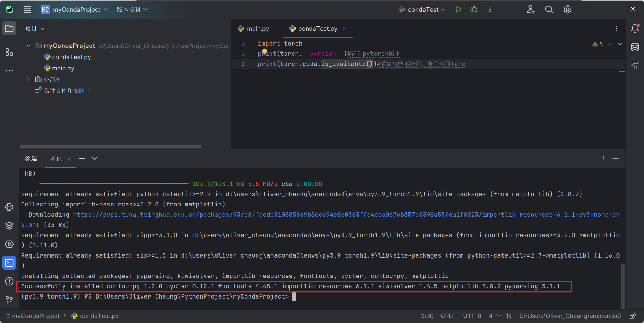Click condaTest.py breadcrumb
The image size is (644, 323).
(x=95, y=316)
